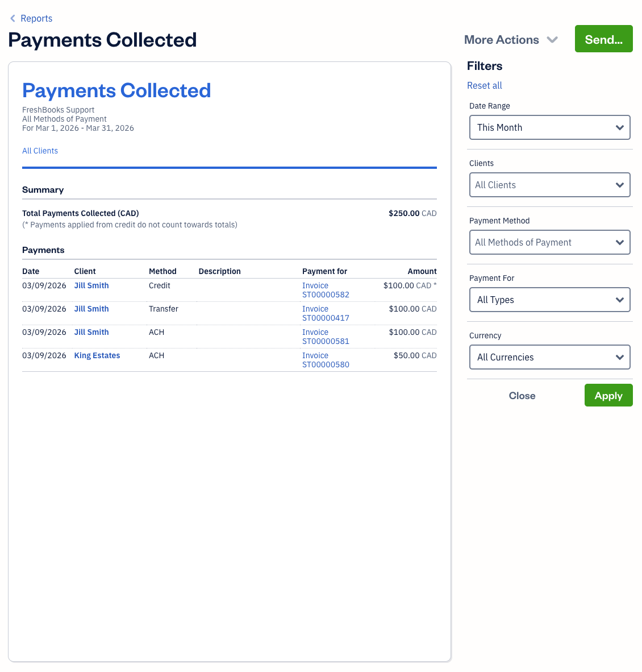642x672 pixels.
Task: Click the Payment Method dropdown chevron
Action: click(620, 242)
